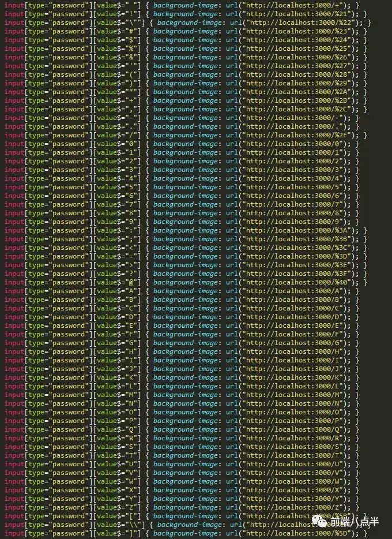Click the URL ending in /%40

tap(296, 282)
